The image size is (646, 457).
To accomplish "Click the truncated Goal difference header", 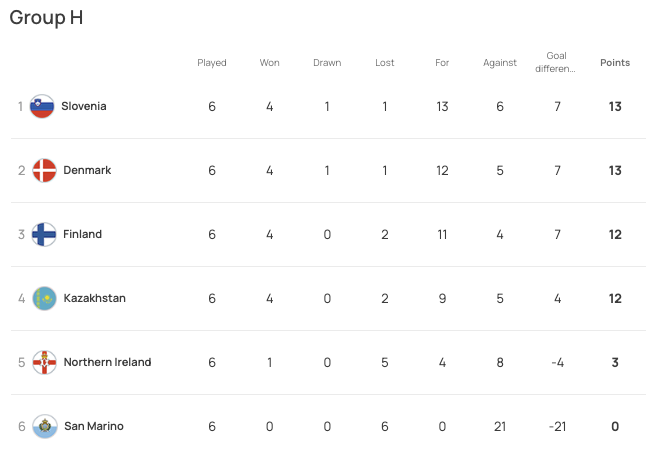I will (558, 62).
